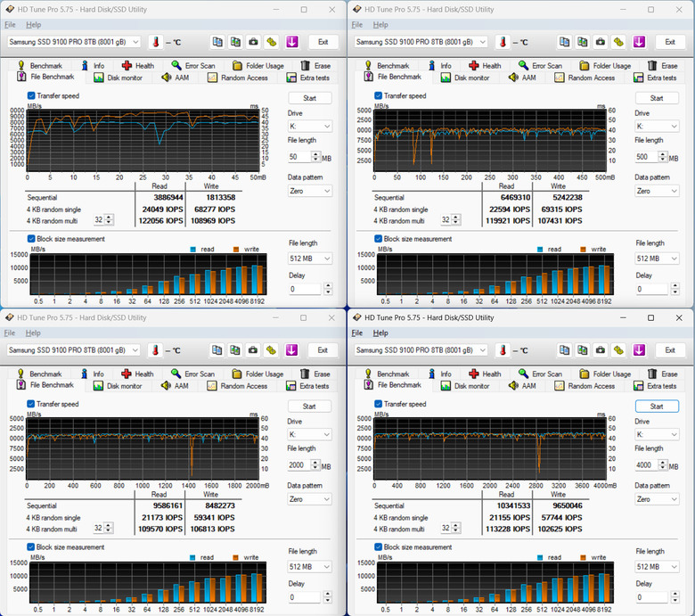Open the Extra tests tab in bottom-left window
This screenshot has height=616, width=695.
click(308, 386)
